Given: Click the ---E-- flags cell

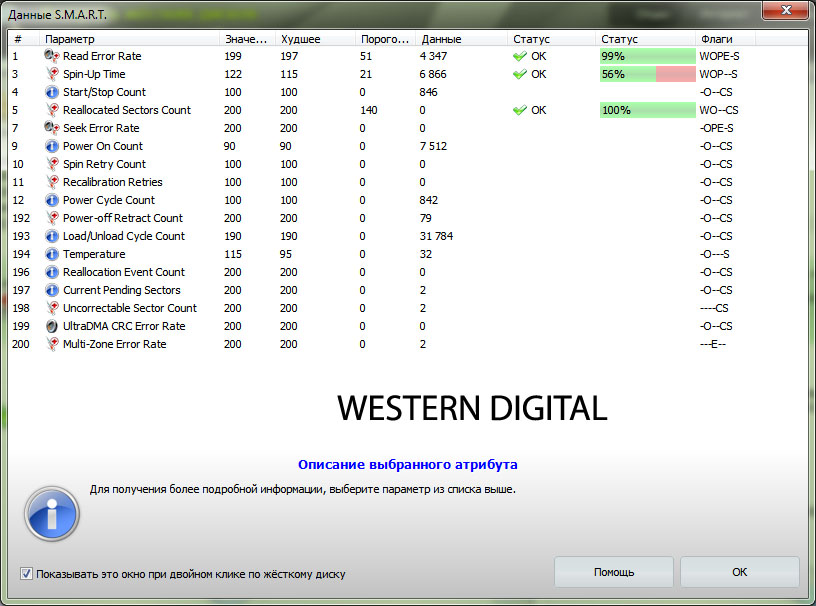Looking at the screenshot, I should tap(712, 344).
